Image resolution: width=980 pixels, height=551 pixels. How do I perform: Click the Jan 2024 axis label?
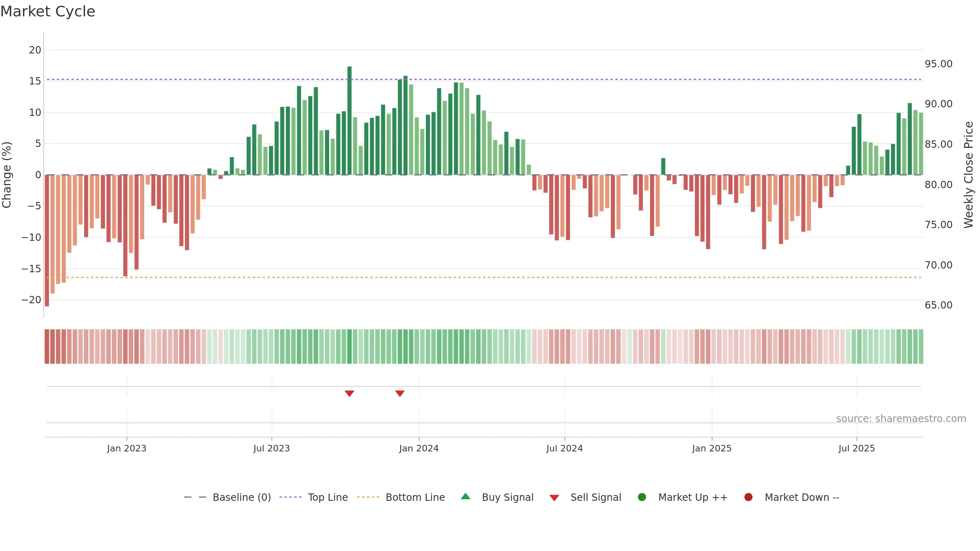(x=419, y=448)
